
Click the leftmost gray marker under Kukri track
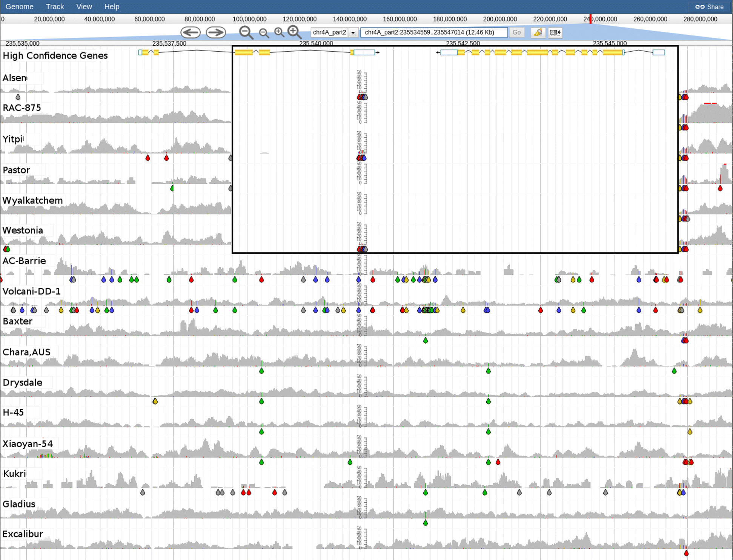click(143, 492)
